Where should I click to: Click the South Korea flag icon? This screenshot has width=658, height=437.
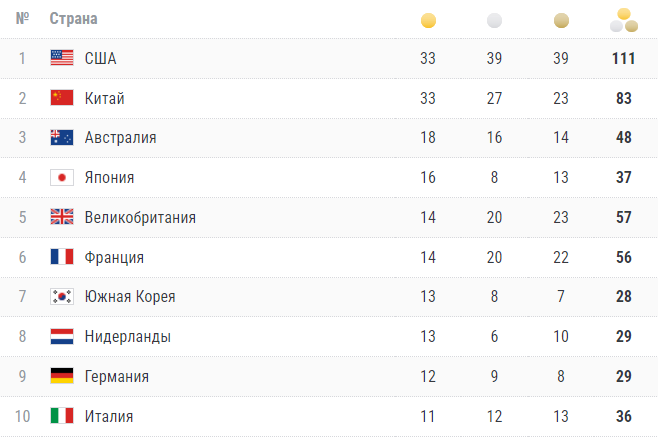[x=62, y=297]
